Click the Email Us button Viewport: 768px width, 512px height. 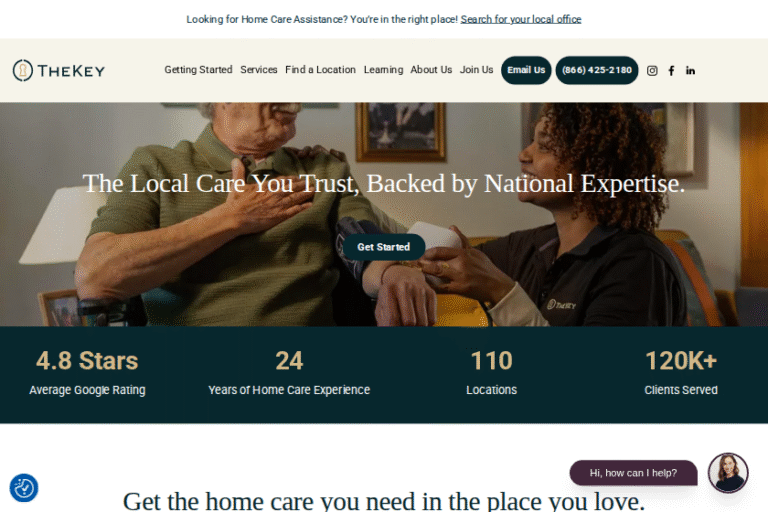coord(526,70)
